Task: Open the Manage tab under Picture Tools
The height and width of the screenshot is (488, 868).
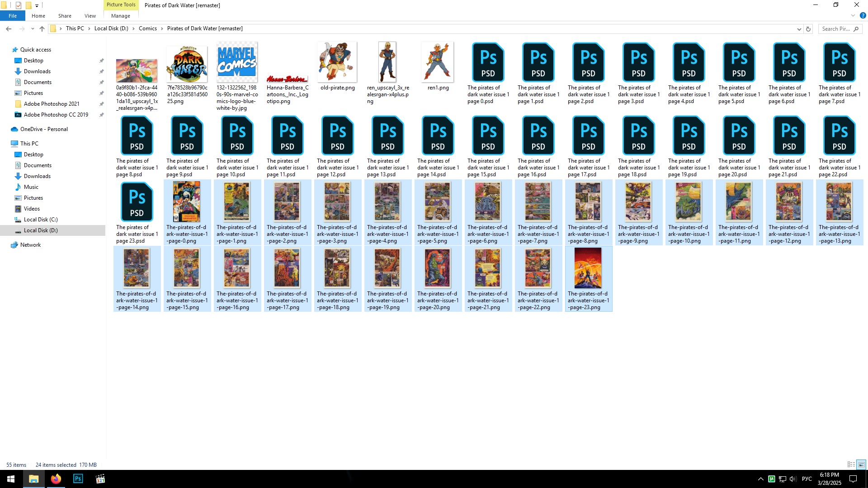Action: [x=121, y=16]
